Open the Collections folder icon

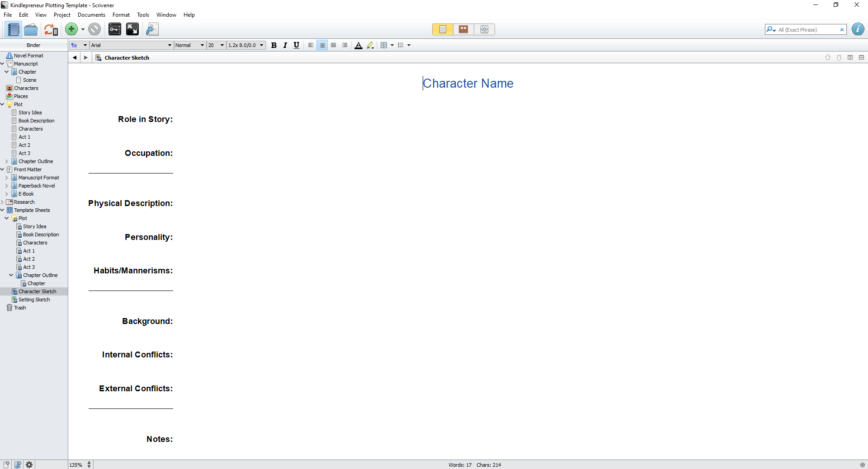(x=30, y=29)
